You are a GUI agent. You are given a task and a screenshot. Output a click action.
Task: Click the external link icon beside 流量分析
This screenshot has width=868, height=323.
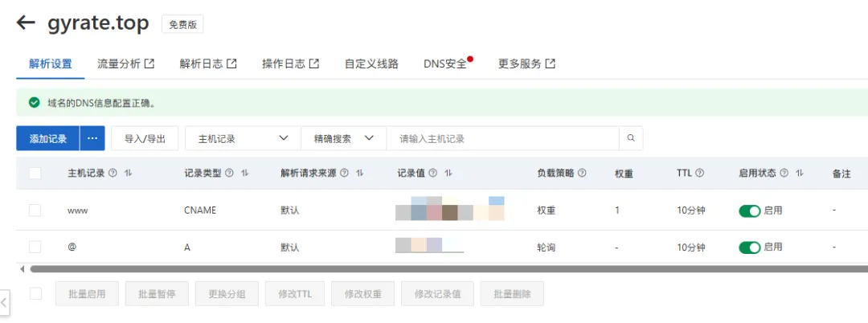coord(149,63)
